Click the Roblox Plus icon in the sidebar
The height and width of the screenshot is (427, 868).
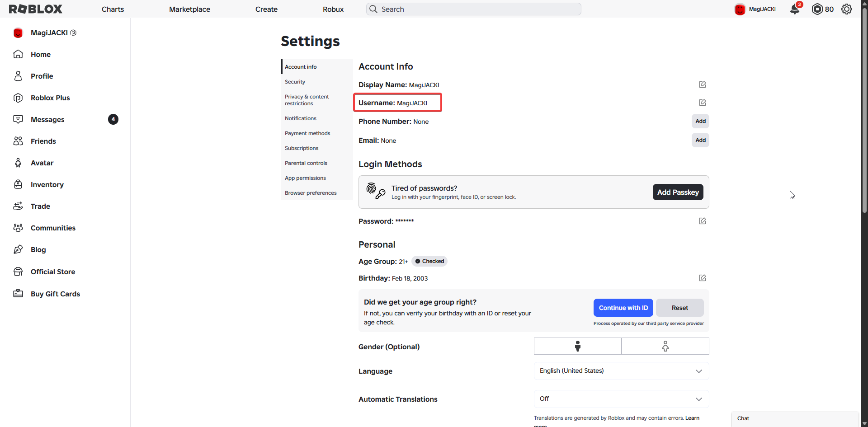[18, 98]
